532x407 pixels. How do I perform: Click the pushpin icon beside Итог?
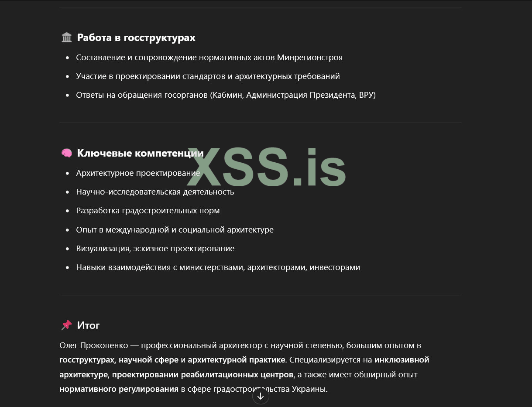(67, 325)
